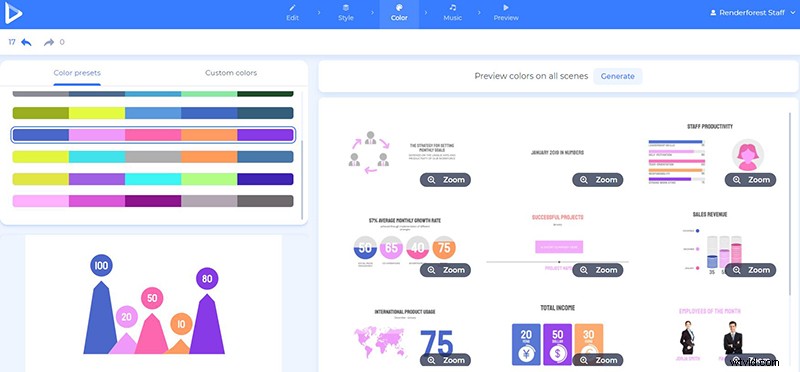800x372 pixels.
Task: Select the yellow, cyan, gray, orange preset
Action: 153,157
